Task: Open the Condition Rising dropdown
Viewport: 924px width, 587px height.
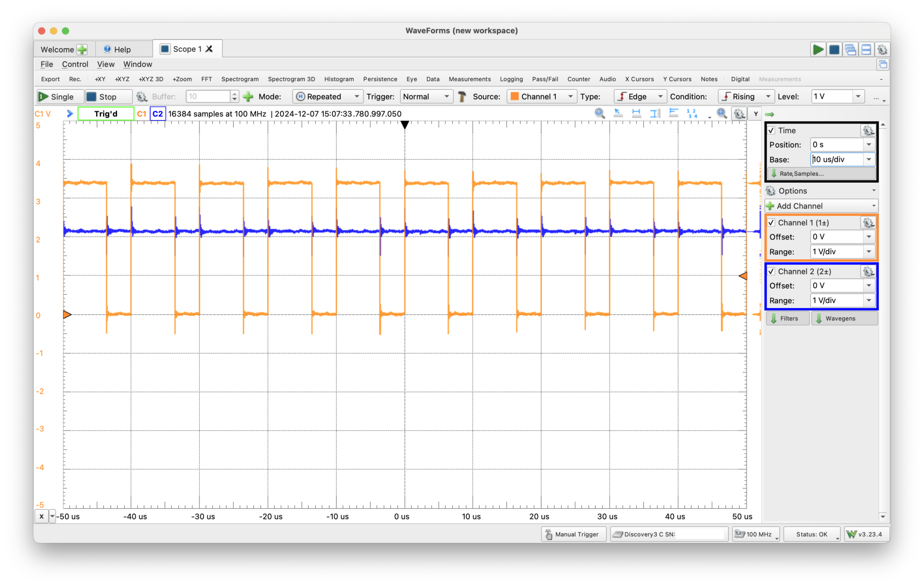Action: (x=746, y=96)
